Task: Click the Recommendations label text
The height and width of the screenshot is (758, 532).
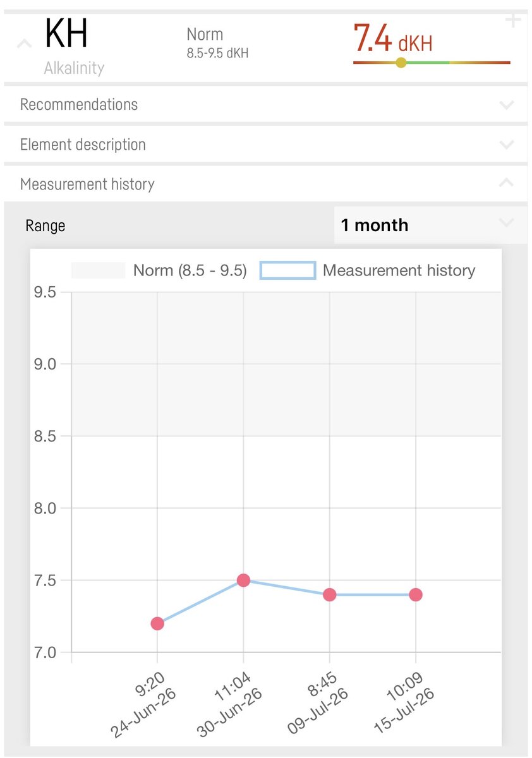Action: [x=79, y=104]
